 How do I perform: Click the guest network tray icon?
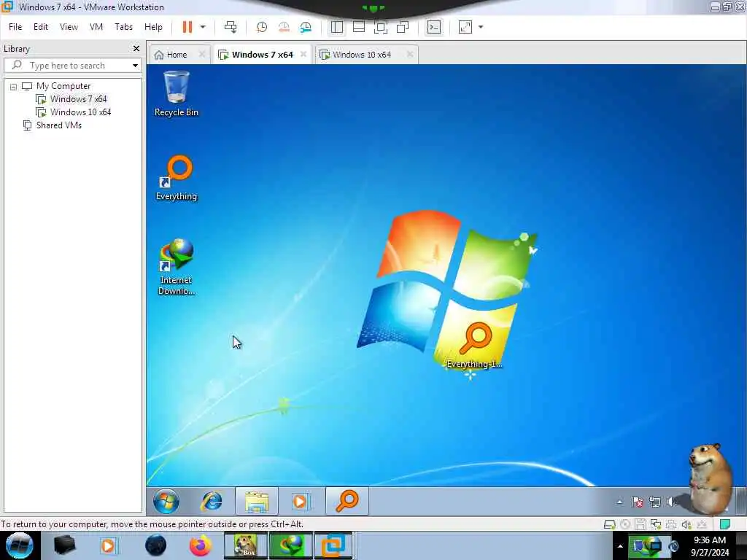point(655,502)
